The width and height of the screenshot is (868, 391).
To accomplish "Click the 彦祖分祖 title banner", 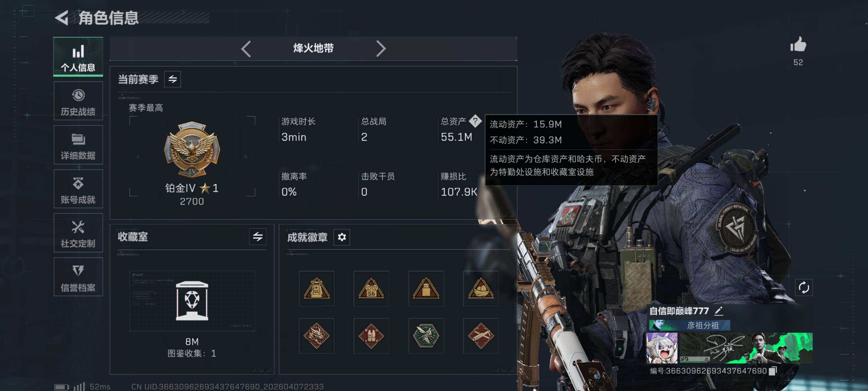I will click(690, 325).
